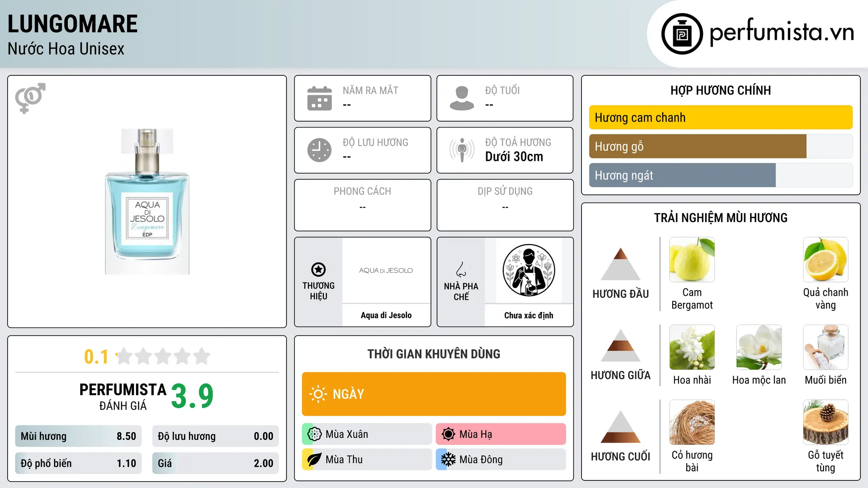868x488 pixels.
Task: Click the Mùa Hạ season label
Action: (476, 434)
